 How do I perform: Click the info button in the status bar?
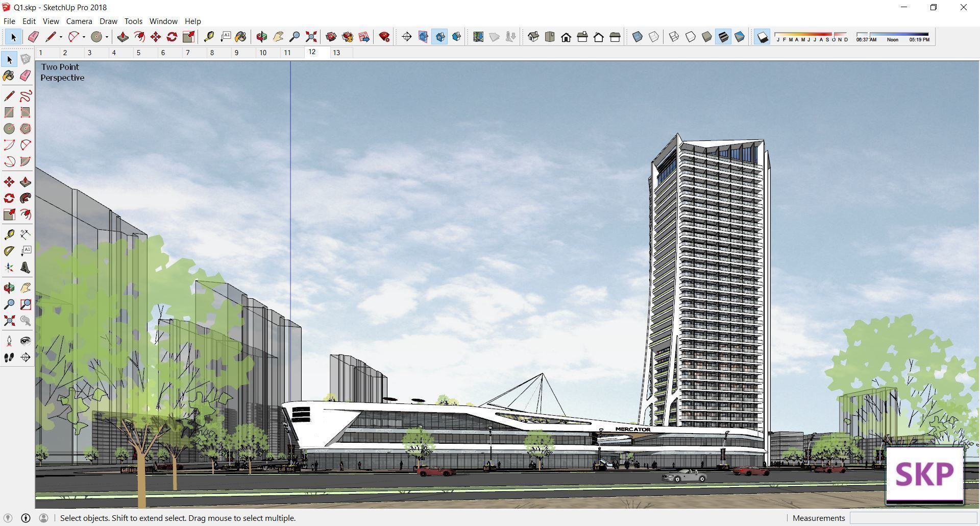coord(25,518)
